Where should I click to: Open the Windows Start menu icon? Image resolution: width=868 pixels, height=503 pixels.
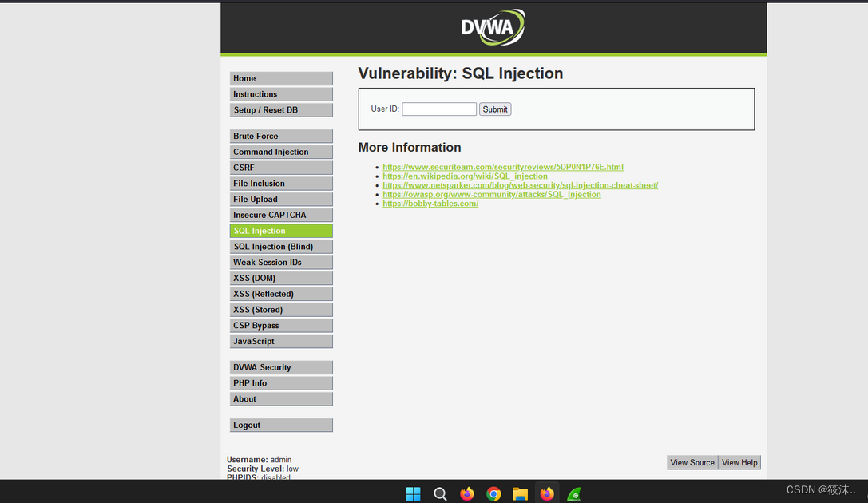(413, 493)
